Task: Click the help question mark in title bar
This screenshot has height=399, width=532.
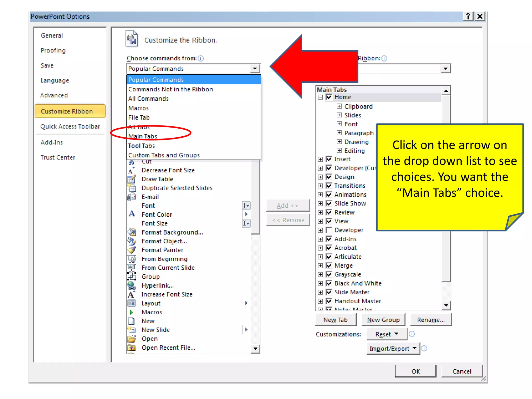Action: 468,16
